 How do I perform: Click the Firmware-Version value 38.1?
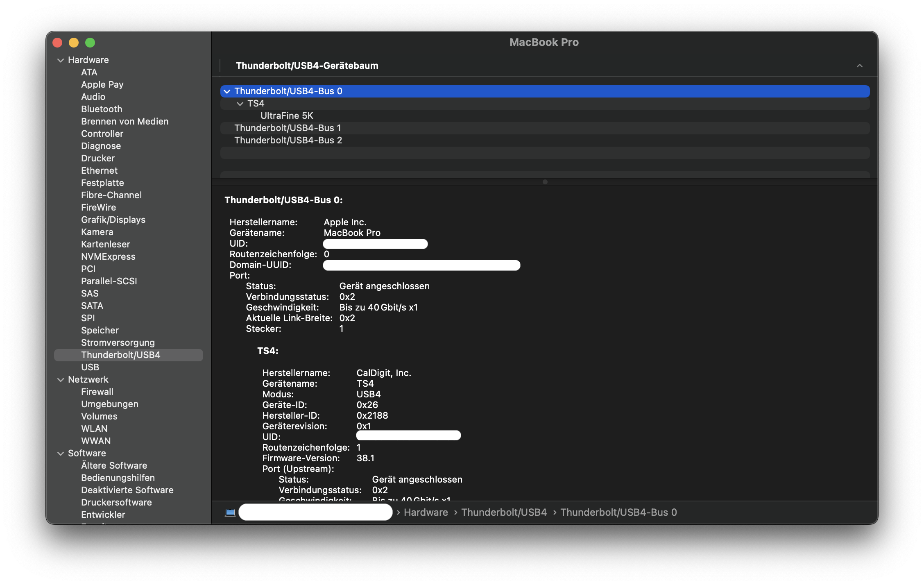(365, 458)
